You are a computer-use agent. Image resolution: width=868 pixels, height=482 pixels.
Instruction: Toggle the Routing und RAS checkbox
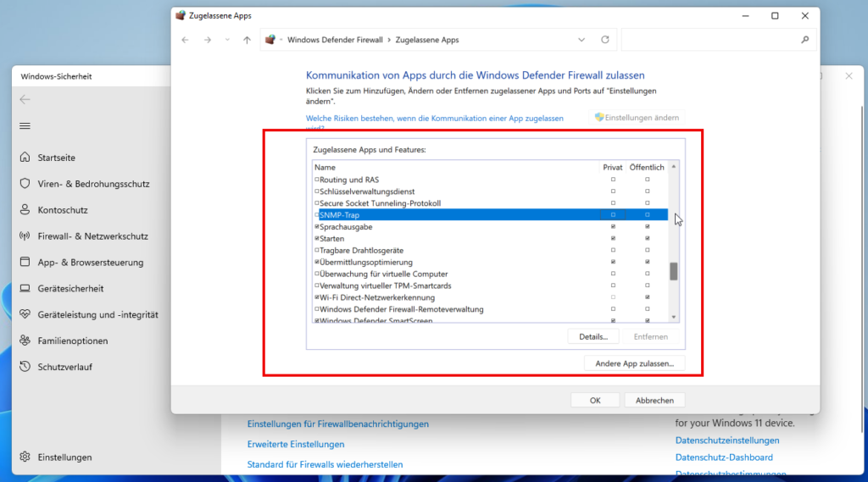pyautogui.click(x=317, y=180)
